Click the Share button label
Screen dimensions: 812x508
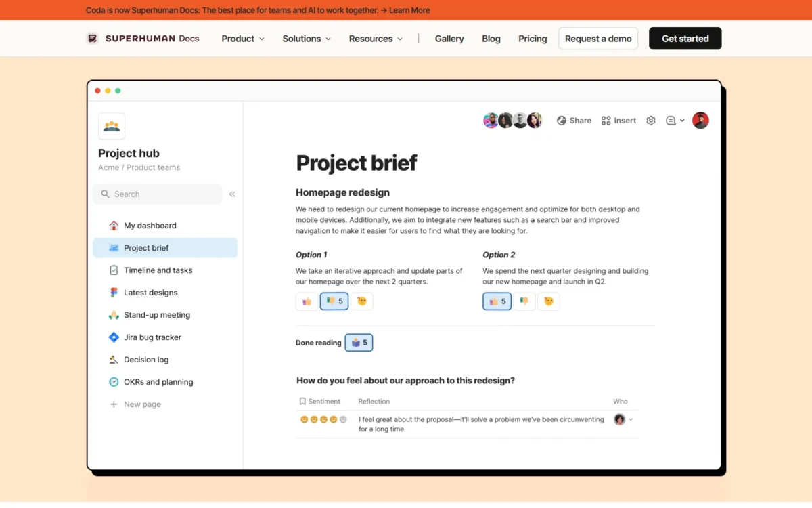581,121
